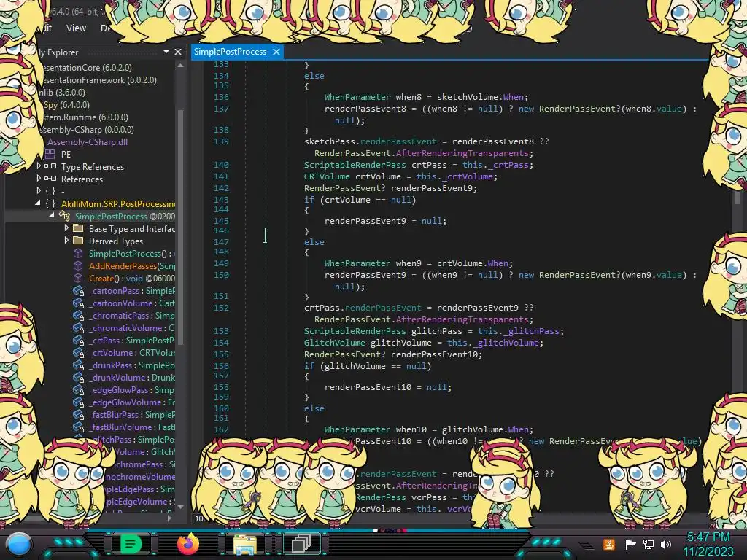Click the AkilliMum.SRP.PostProcessing namespace braces icon
This screenshot has height=560, width=747.
[50, 203]
